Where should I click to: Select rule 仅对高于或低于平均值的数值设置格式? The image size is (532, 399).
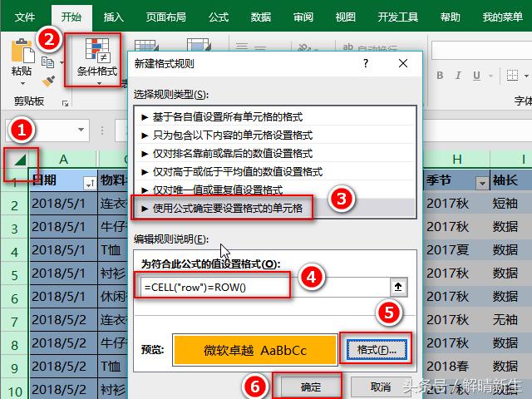click(x=275, y=172)
